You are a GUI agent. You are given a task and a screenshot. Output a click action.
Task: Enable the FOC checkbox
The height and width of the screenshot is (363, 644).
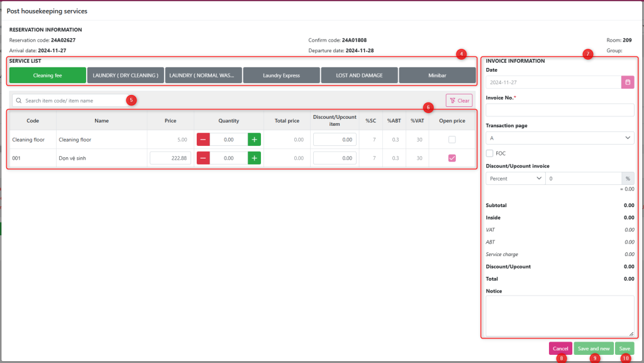(490, 153)
